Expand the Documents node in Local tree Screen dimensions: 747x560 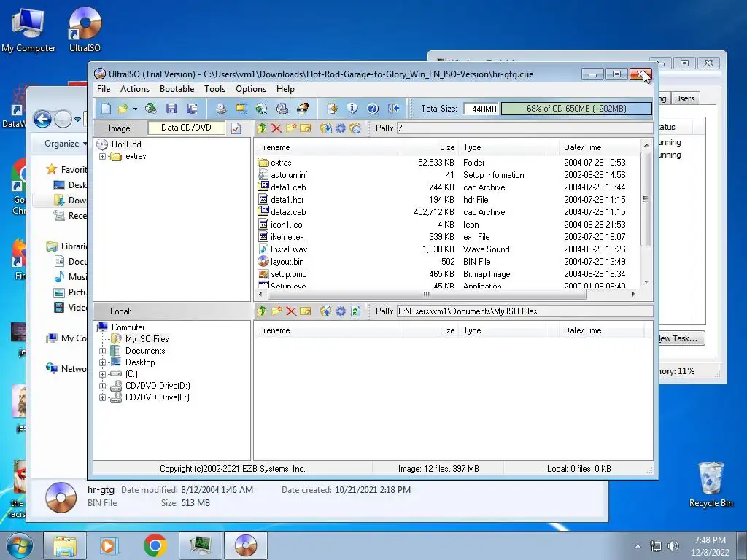(x=102, y=351)
